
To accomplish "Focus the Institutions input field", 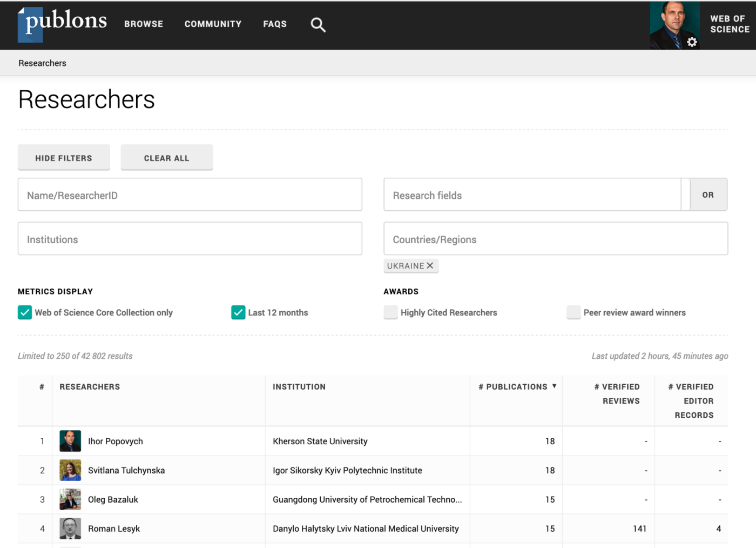I will pyautogui.click(x=190, y=238).
